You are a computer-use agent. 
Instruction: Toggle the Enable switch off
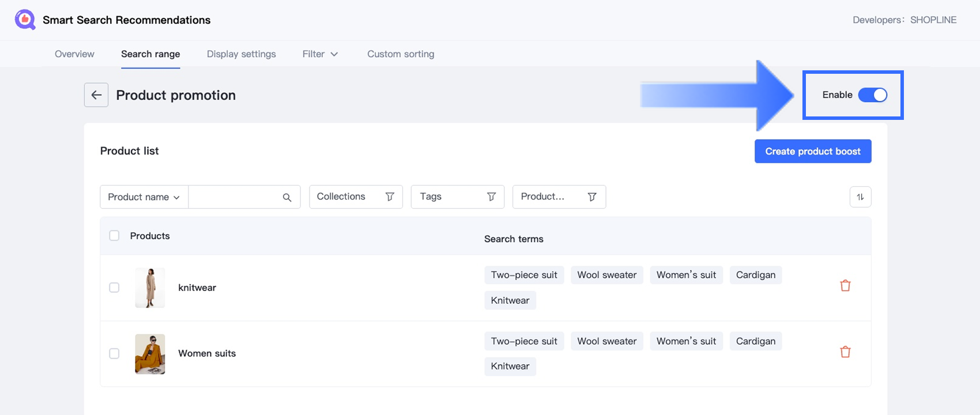pyautogui.click(x=872, y=95)
